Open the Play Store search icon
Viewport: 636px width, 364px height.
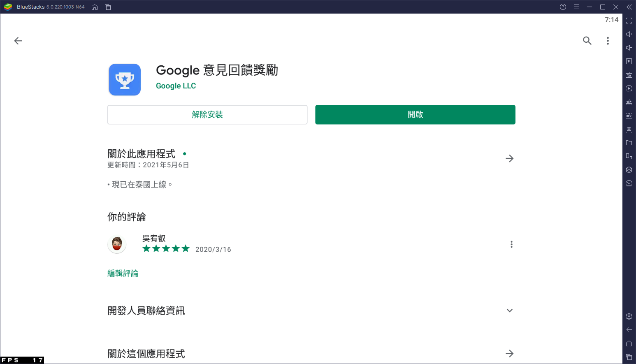coord(587,41)
